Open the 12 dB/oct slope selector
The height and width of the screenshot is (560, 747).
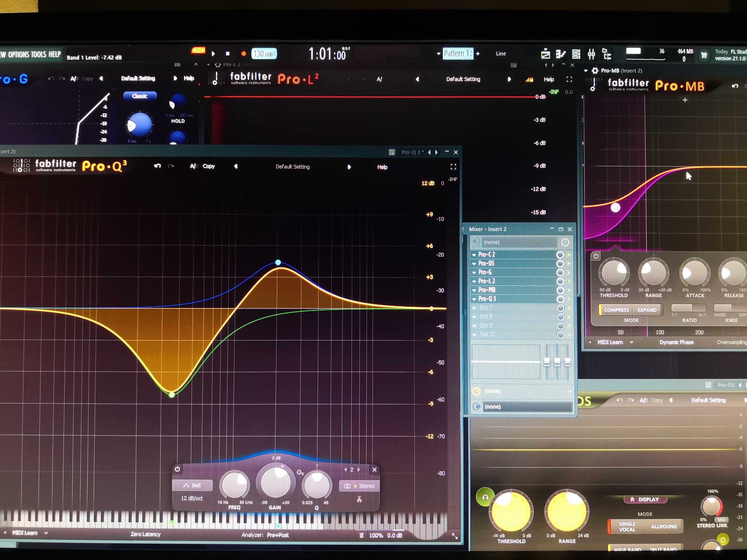[192, 498]
